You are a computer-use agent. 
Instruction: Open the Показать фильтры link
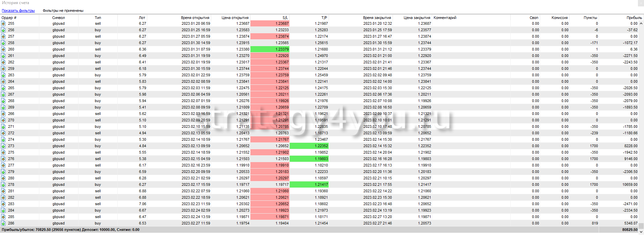click(x=18, y=11)
